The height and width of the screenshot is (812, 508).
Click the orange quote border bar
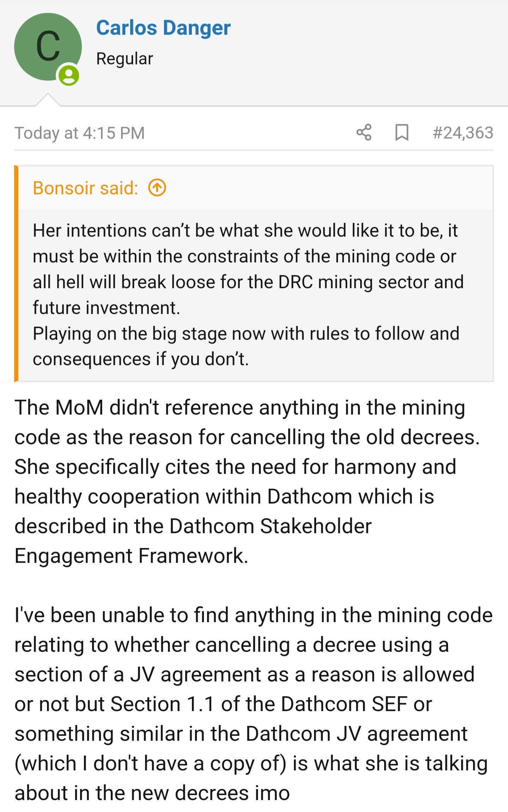click(16, 274)
